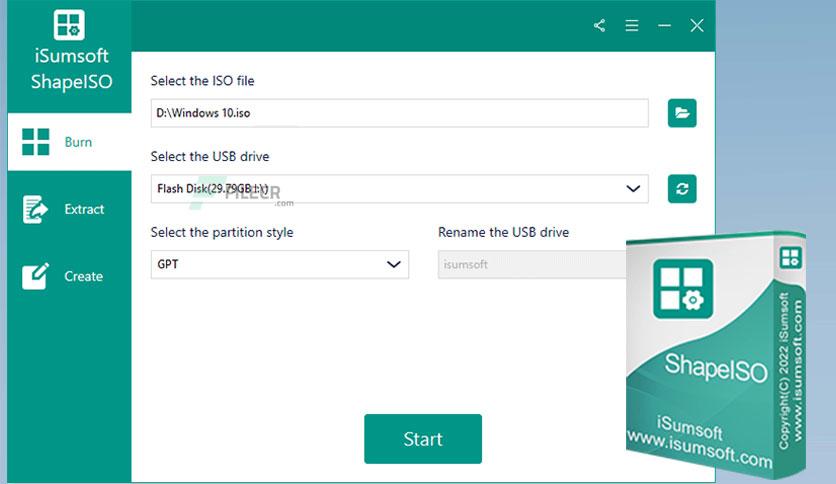Open the hamburger menu icon
This screenshot has width=836, height=484.
click(632, 26)
